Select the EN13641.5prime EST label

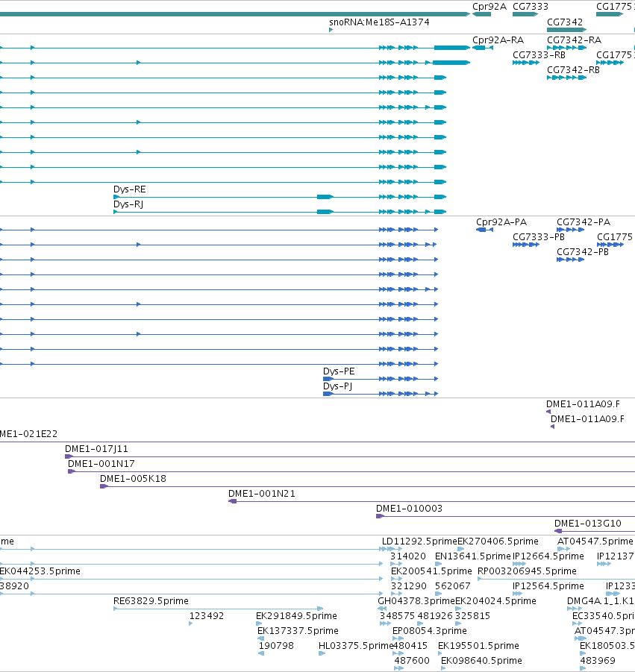pos(473,556)
